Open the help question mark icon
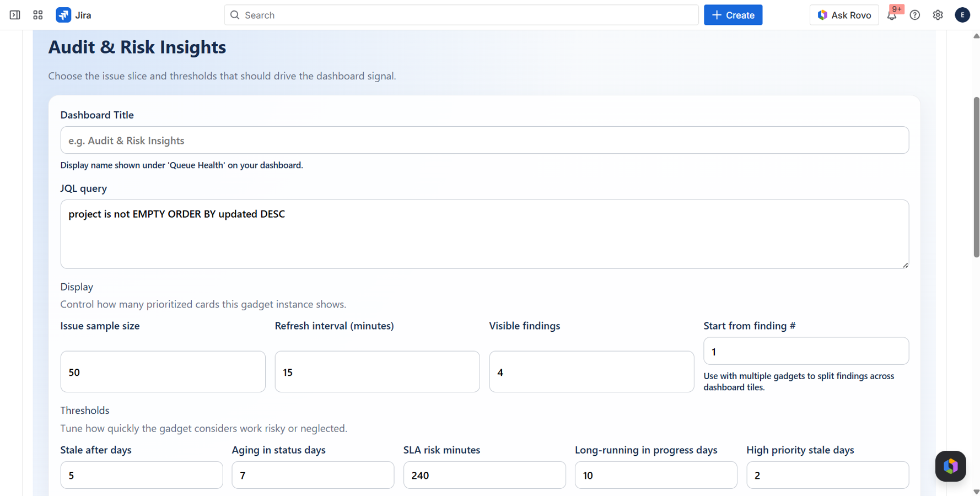This screenshot has height=496, width=980. tap(915, 15)
